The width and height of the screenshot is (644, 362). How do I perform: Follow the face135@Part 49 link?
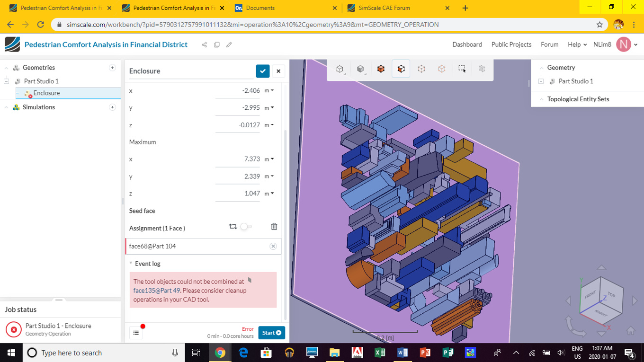click(x=157, y=291)
